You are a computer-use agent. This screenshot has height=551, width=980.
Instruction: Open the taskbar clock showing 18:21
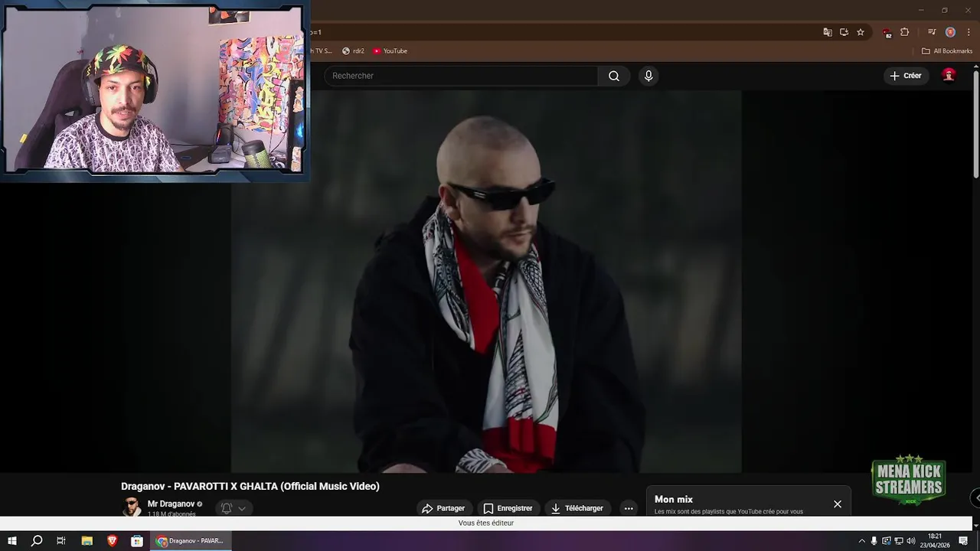(935, 541)
